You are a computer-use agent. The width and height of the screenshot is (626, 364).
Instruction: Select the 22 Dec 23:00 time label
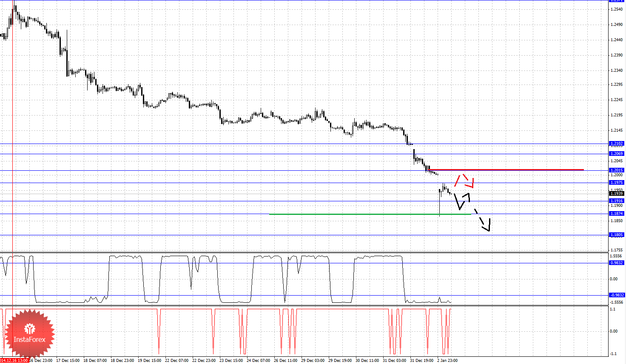[204, 361]
